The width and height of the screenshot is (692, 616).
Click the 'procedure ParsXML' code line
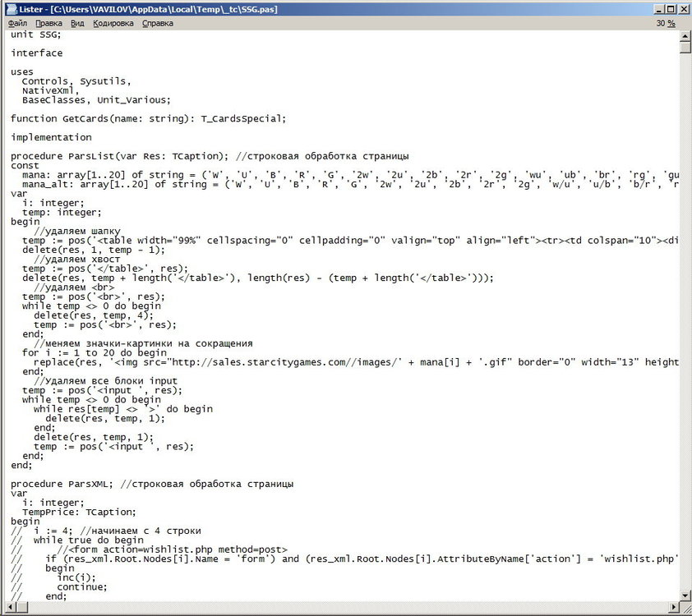(152, 485)
